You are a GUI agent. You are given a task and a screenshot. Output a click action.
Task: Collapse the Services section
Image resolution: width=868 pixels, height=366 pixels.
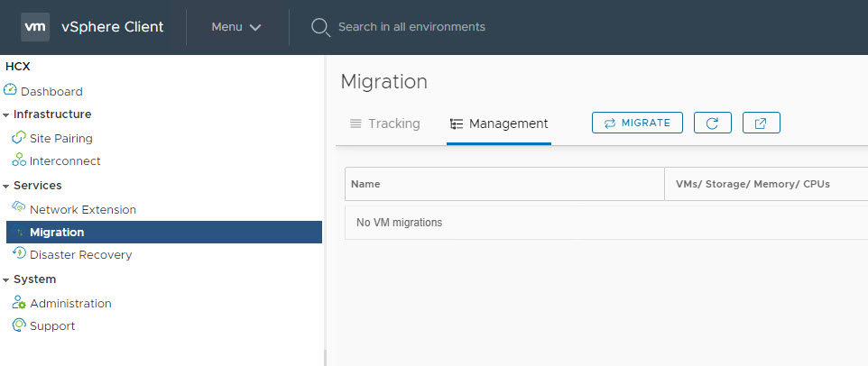pyautogui.click(x=6, y=187)
